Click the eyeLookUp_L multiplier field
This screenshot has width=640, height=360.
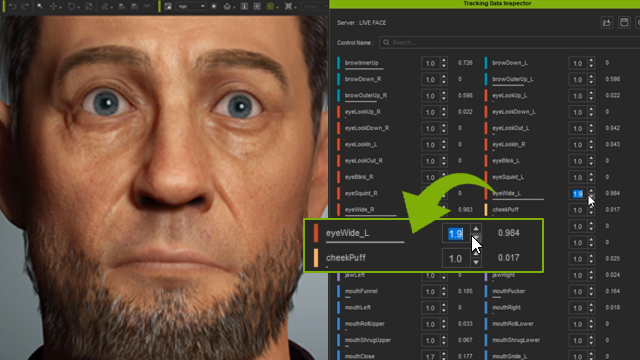click(x=578, y=96)
